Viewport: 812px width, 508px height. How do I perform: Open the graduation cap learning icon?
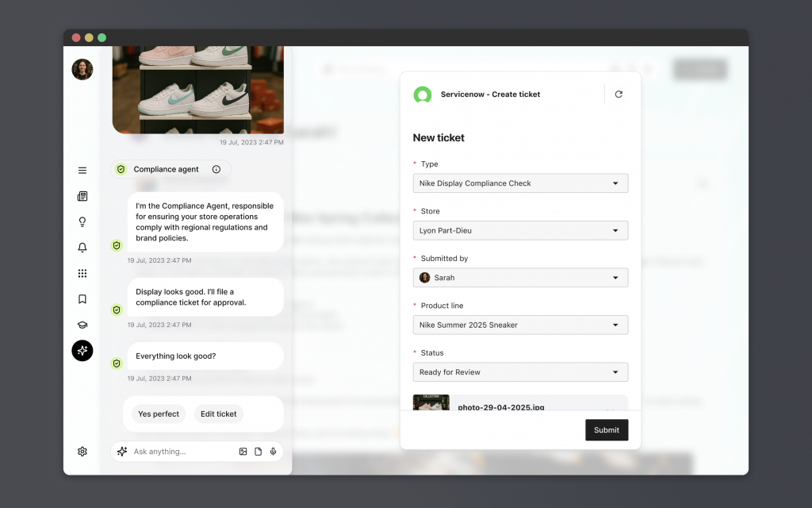(x=82, y=325)
